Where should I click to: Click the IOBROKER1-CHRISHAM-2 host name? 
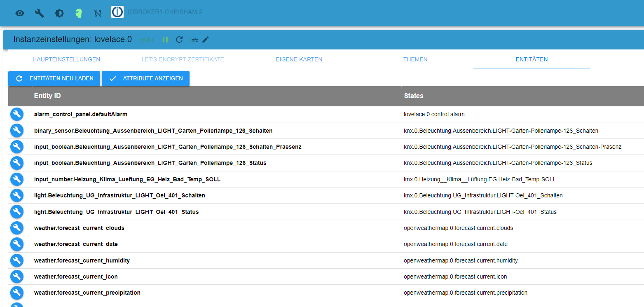point(165,12)
